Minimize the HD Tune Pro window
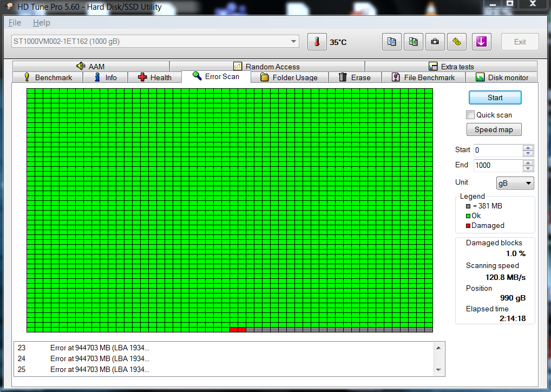The image size is (551, 392). [493, 4]
